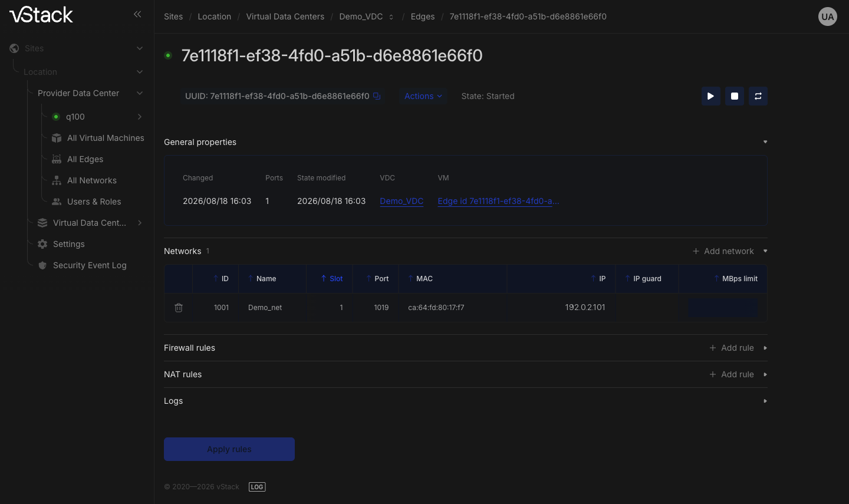Open the Demo_VDC link

[x=402, y=201]
